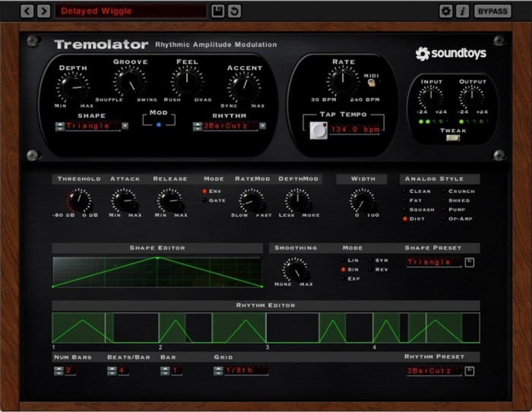Screen dimensions: 532x412
Task: Click the Threshold knob
Action: pos(79,201)
